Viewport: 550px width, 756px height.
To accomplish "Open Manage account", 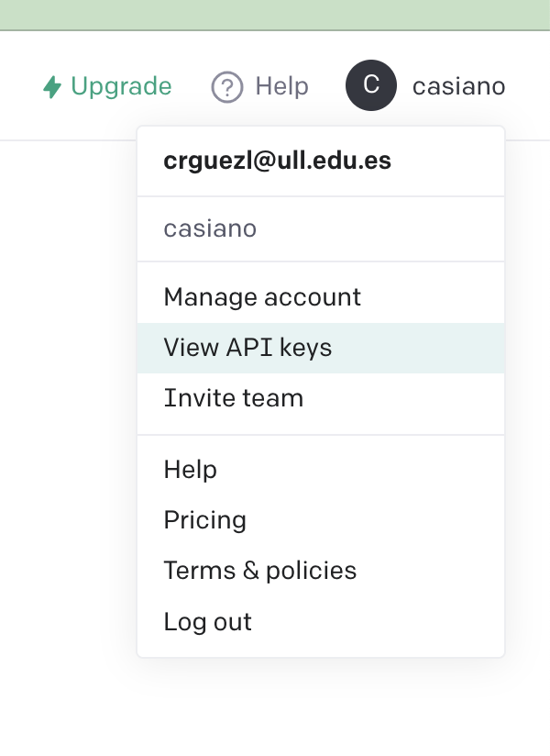I will tap(321, 297).
